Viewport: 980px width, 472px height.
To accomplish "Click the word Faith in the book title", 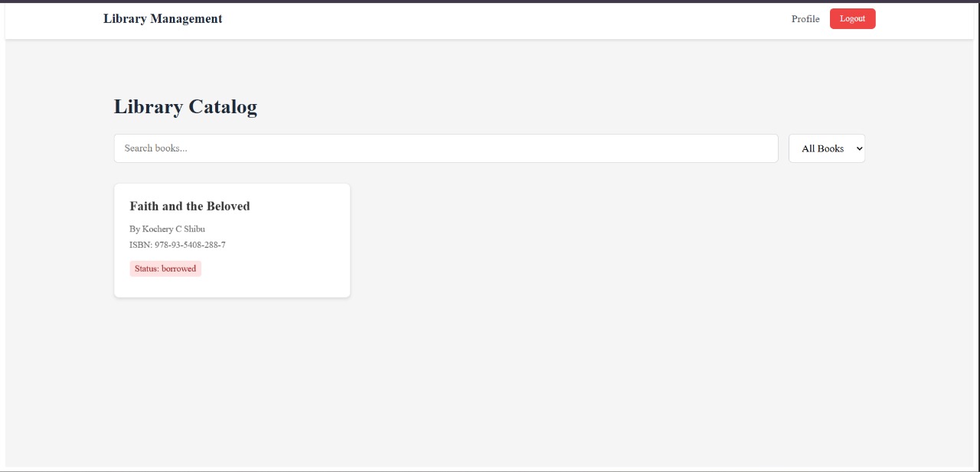I will 144,207.
